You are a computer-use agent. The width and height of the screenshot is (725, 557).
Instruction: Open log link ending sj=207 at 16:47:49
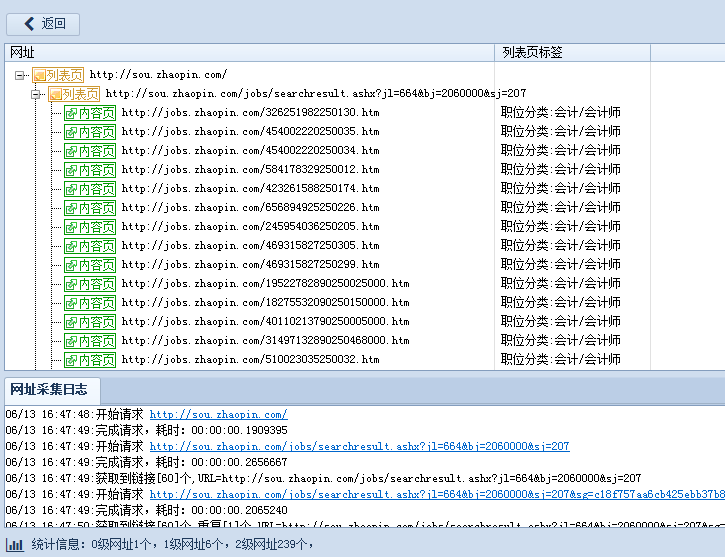pyautogui.click(x=359, y=447)
